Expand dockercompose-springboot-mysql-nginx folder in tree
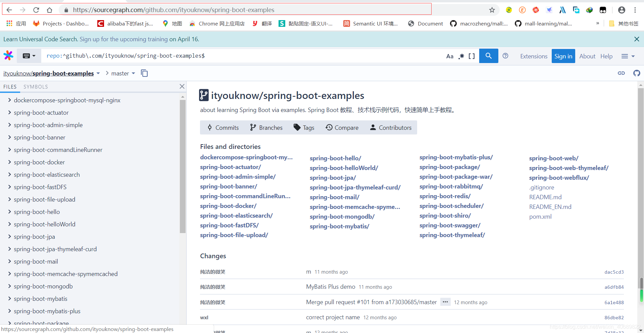The image size is (644, 333). coord(9,100)
